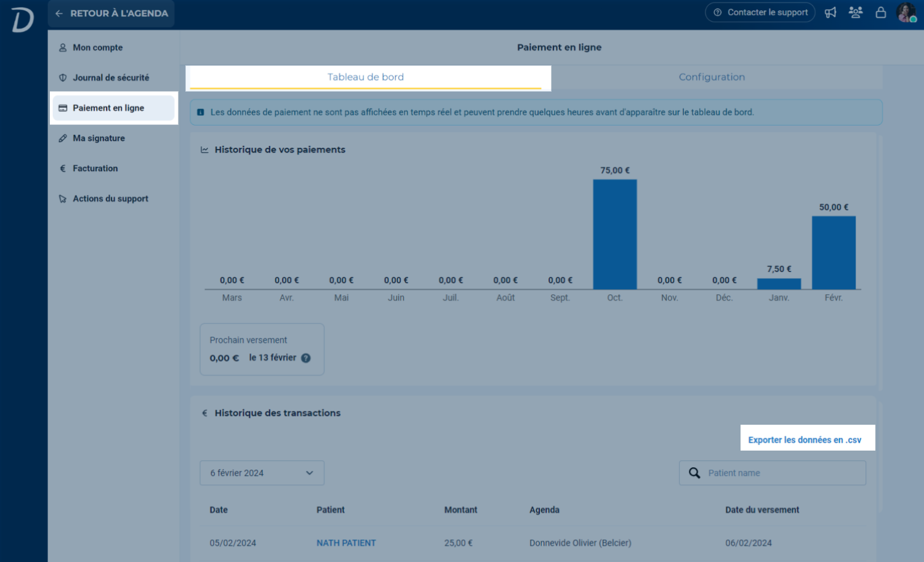Export data via Exporter les données en .csv
The width and height of the screenshot is (924, 562).
[805, 440]
